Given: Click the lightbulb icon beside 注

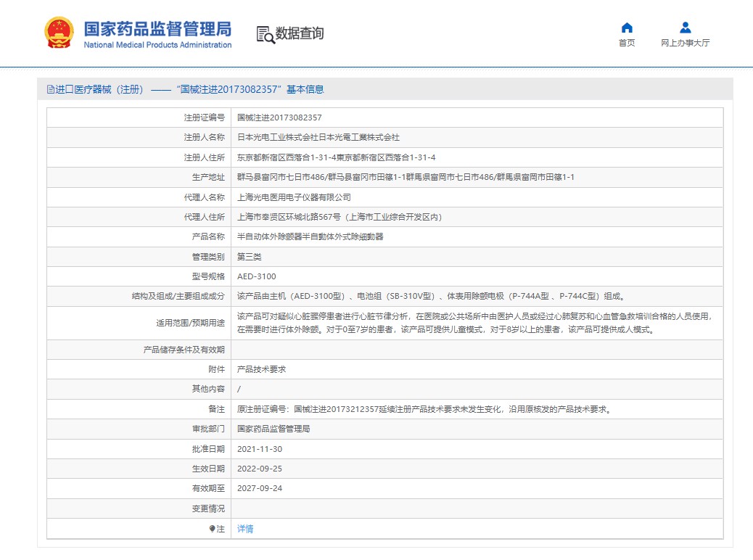Looking at the screenshot, I should [213, 529].
